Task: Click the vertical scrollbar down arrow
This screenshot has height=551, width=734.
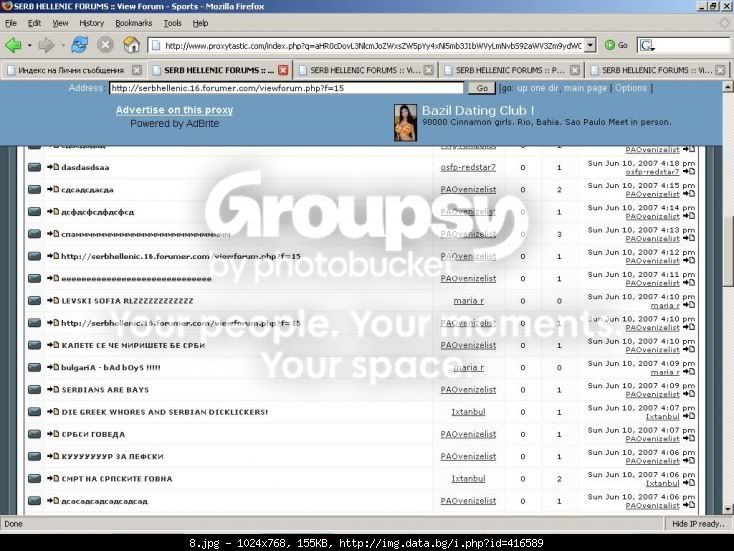Action: coord(728,509)
